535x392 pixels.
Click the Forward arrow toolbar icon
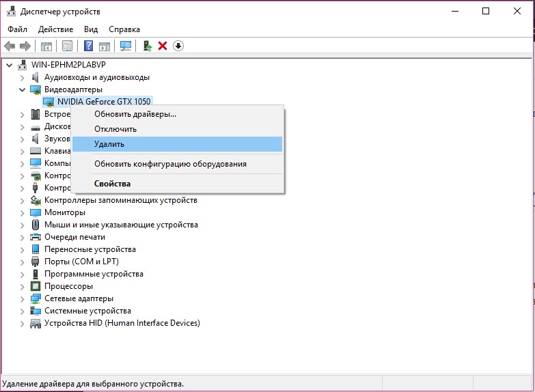25,46
